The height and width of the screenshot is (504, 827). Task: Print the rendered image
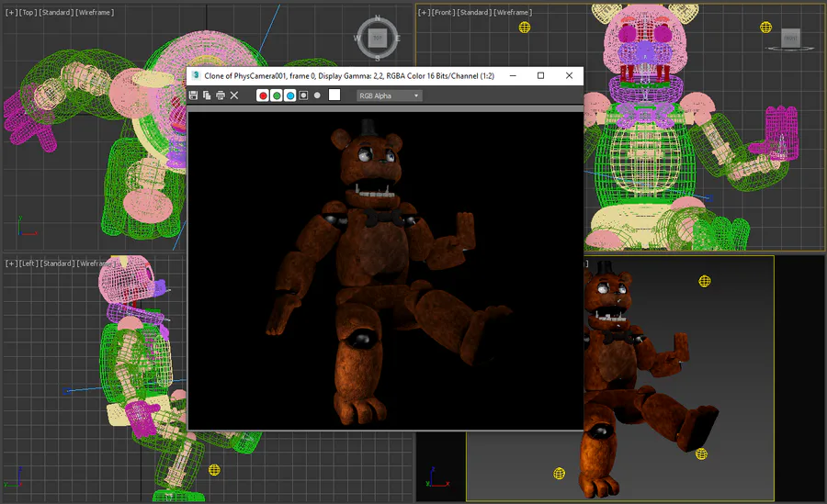pyautogui.click(x=221, y=95)
